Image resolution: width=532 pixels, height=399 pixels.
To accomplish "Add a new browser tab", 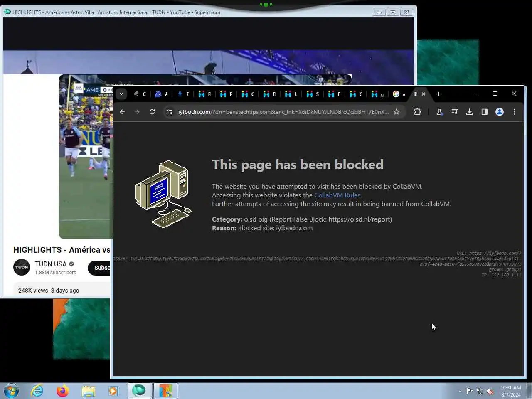I will pos(438,94).
